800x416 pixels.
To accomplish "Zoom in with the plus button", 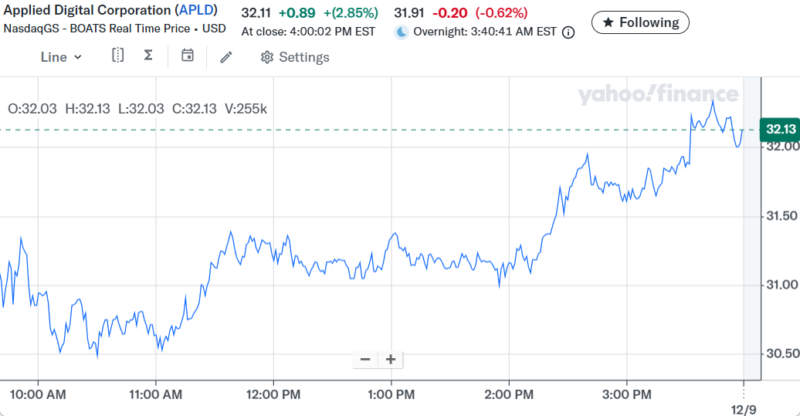I will point(390,360).
